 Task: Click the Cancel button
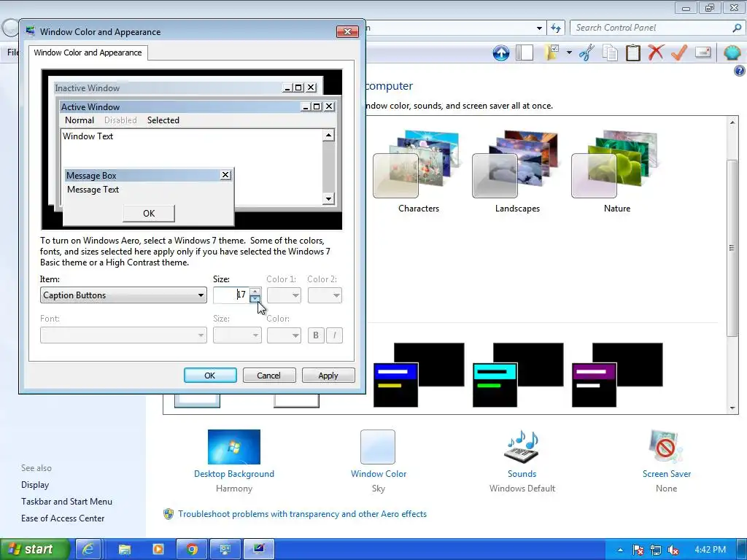[269, 376]
